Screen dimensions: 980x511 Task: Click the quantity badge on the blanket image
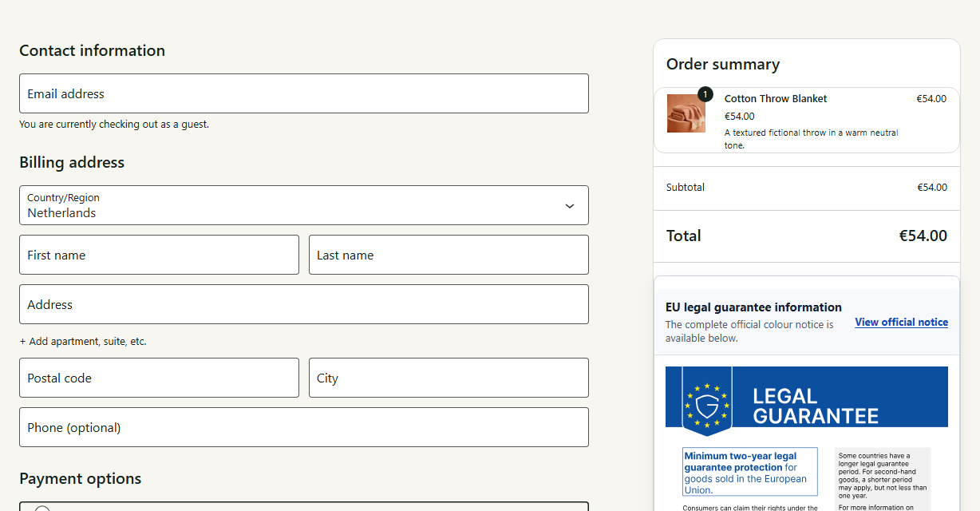click(x=705, y=94)
